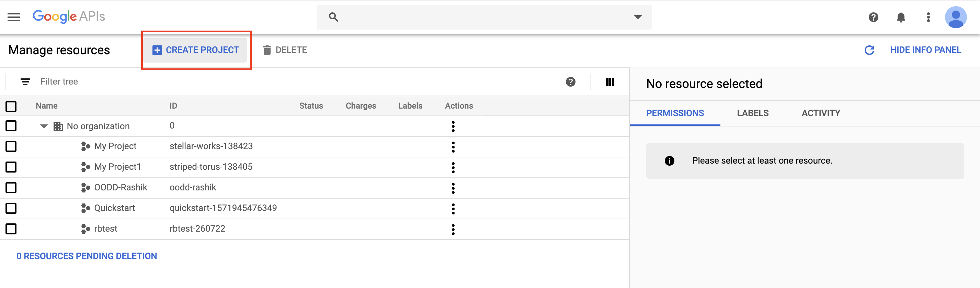The height and width of the screenshot is (288, 980).
Task: Click the quickstart-1571945476349 ID cell
Action: (223, 208)
